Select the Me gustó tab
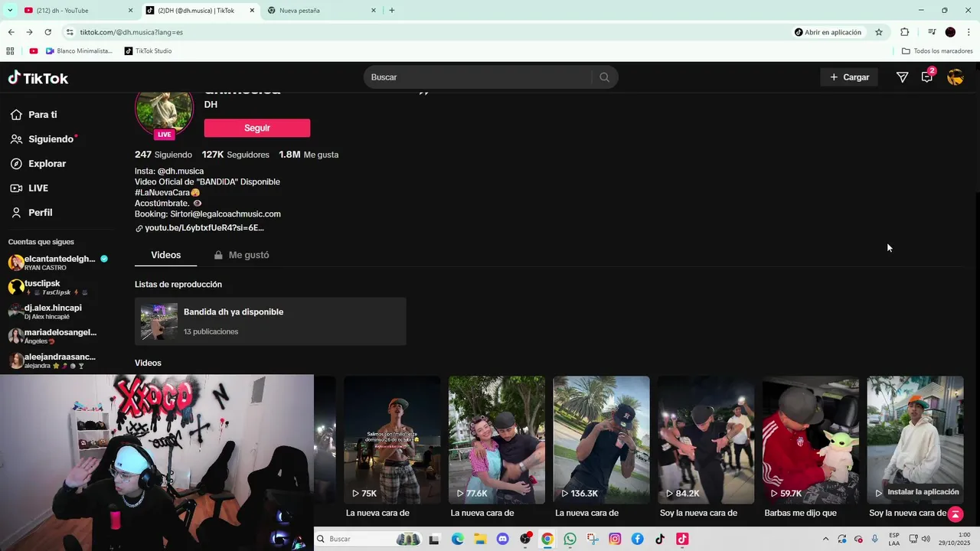 [241, 255]
